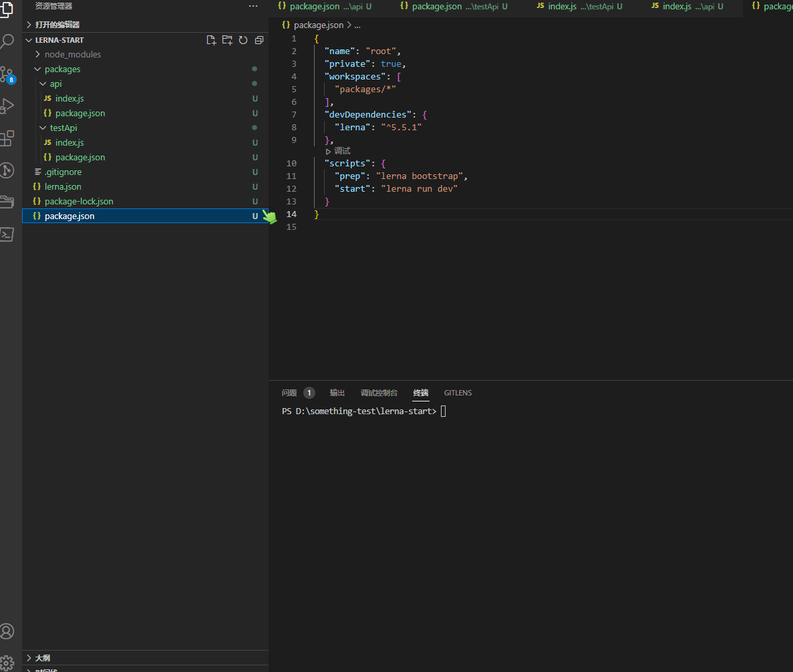This screenshot has width=793, height=672.
Task: Click the breadcrumb ellipsis after package.json
Action: click(357, 25)
